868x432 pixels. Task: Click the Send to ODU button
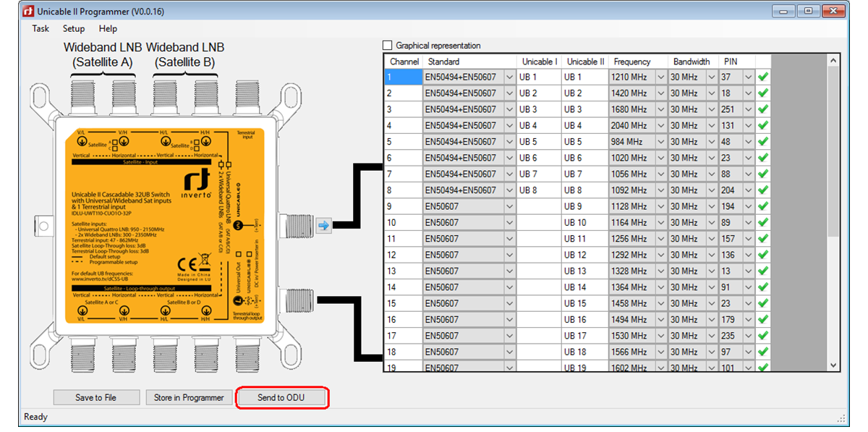point(281,397)
